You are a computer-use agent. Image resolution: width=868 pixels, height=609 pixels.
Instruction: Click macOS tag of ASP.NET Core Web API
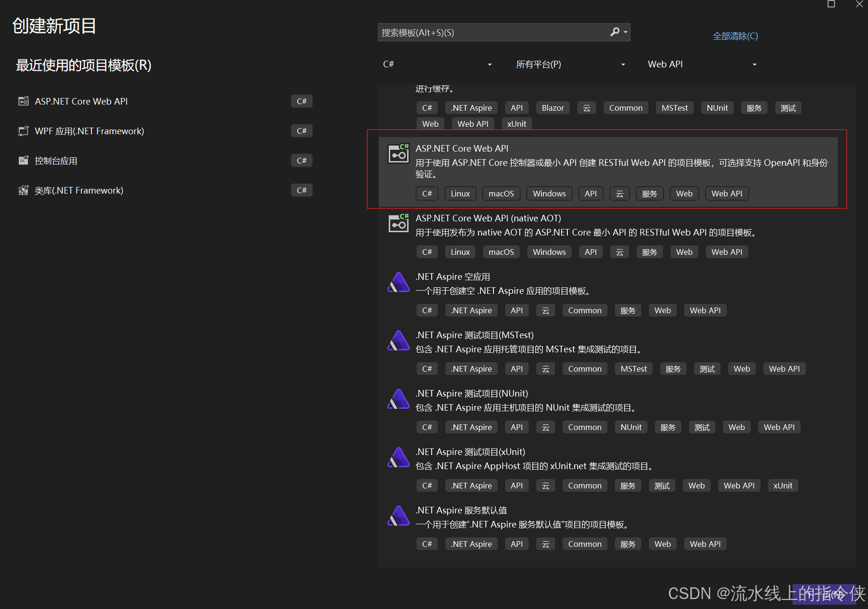click(x=501, y=194)
